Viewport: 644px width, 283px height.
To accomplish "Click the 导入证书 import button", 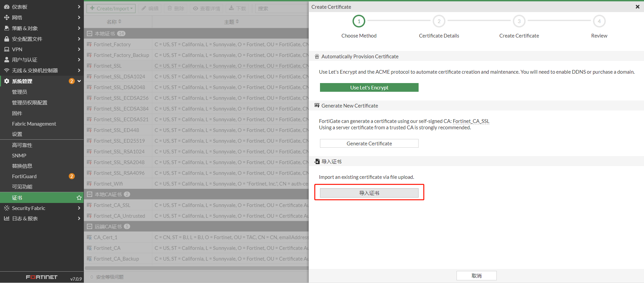I will [x=369, y=193].
